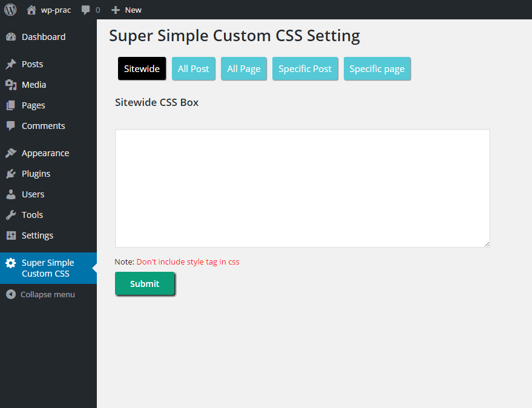This screenshot has width=532, height=408.
Task: Click the Collapse menu arrow icon
Action: (11, 294)
